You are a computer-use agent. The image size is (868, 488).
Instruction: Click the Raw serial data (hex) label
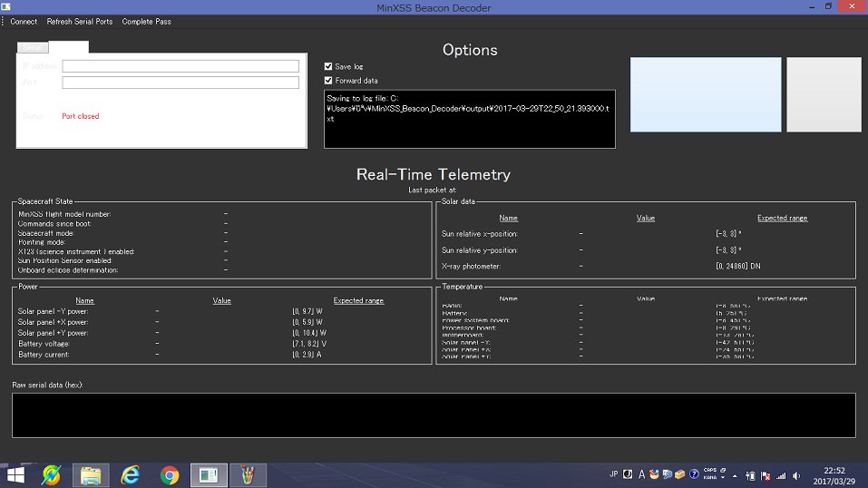point(47,385)
